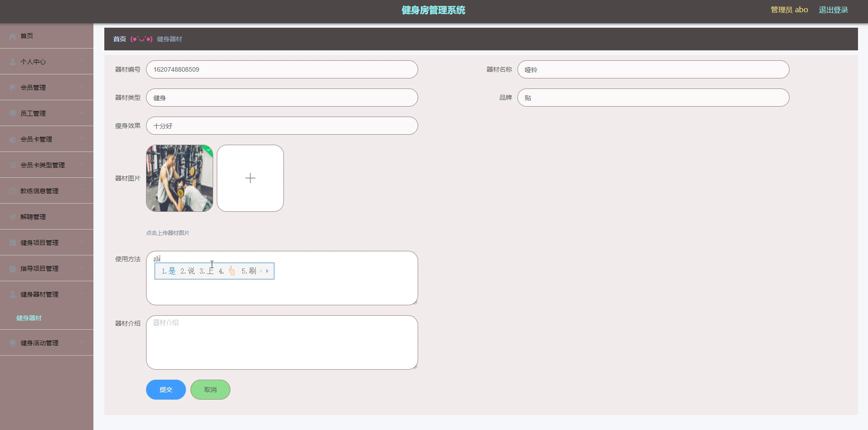Screen dimensions: 868x430
Task: Expand the 会员卡管理 menu chevron
Action: tap(82, 139)
